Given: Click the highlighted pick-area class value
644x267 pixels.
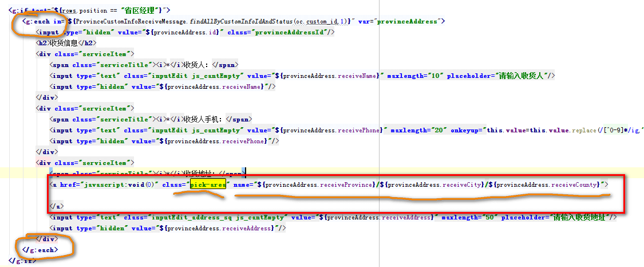Looking at the screenshot, I should pyautogui.click(x=208, y=184).
